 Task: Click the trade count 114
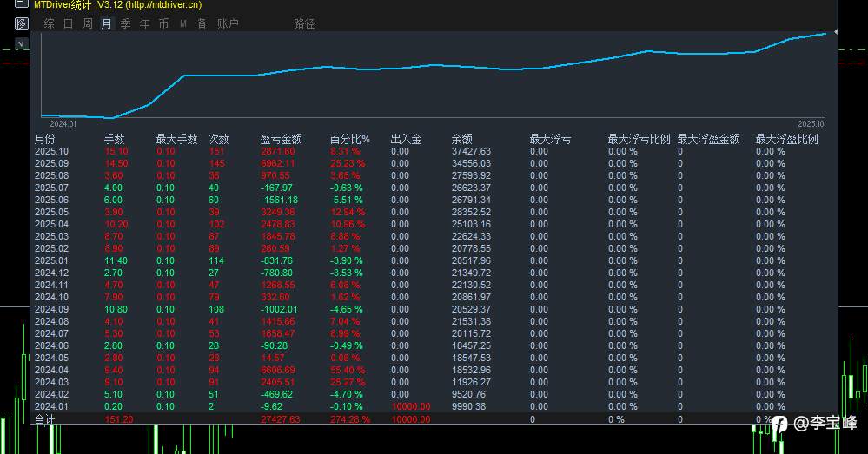(x=216, y=260)
